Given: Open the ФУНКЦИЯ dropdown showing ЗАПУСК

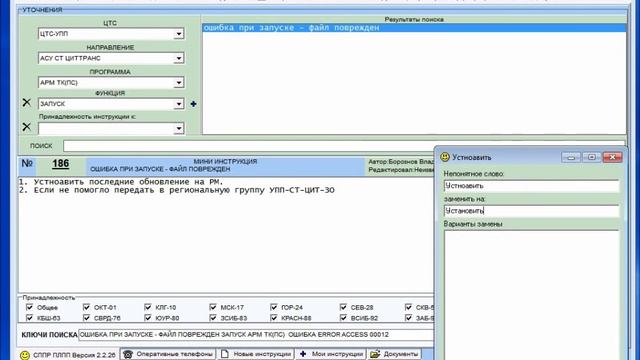Looking at the screenshot, I should pyautogui.click(x=179, y=104).
